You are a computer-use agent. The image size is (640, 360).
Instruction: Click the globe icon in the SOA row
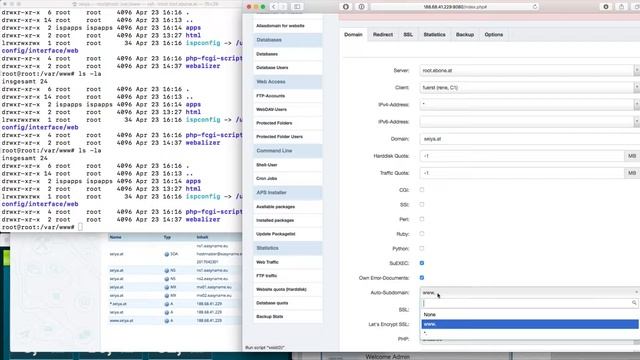click(x=167, y=254)
